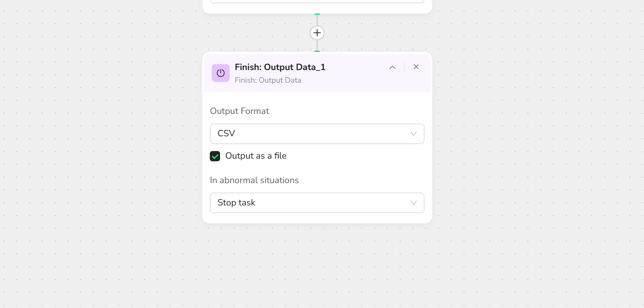Click the purple power icon on Finish node

coord(220,73)
